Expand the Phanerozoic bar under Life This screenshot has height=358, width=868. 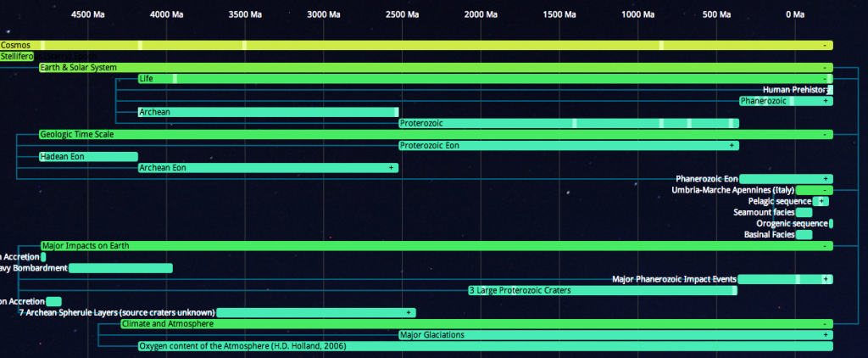point(826,101)
